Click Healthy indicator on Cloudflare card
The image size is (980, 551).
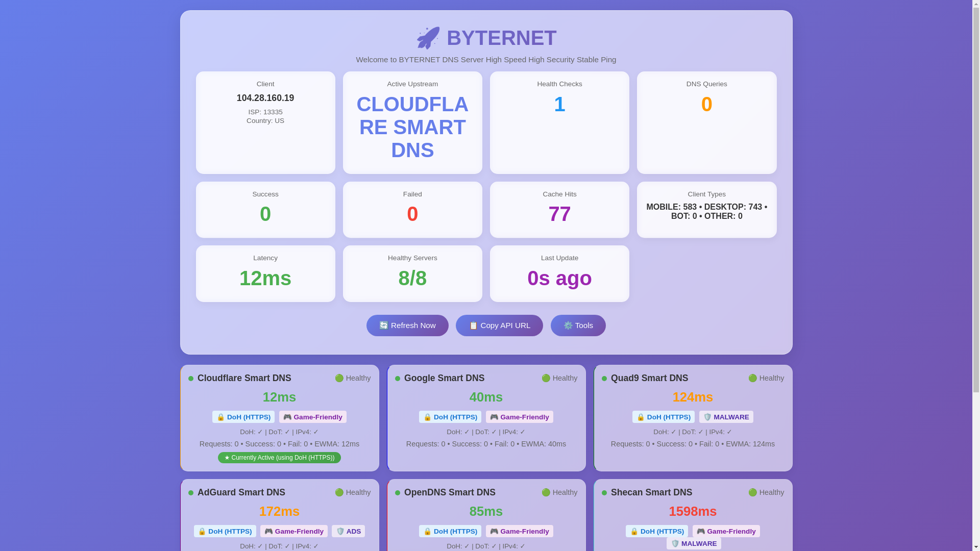pyautogui.click(x=353, y=378)
